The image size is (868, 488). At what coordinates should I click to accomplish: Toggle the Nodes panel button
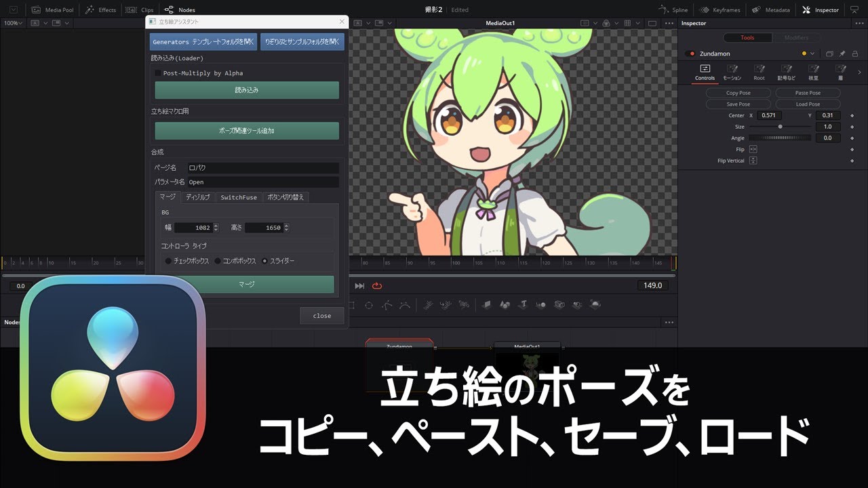tap(180, 10)
